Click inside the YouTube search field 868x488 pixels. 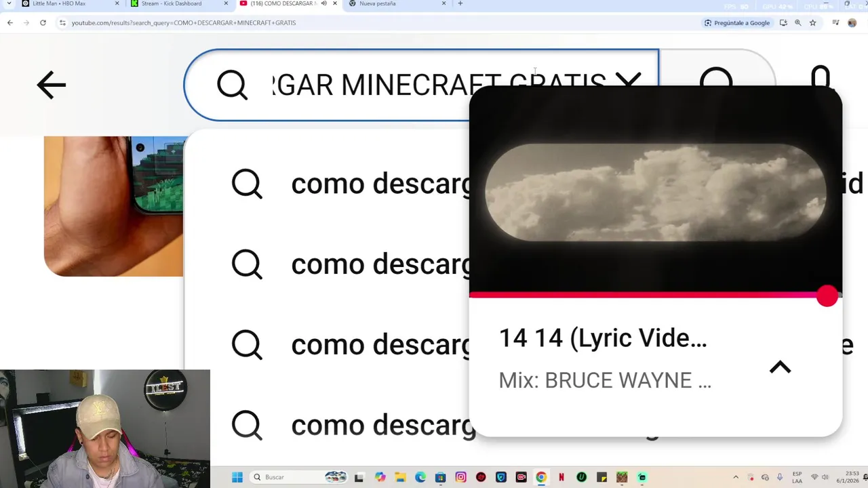click(420, 85)
